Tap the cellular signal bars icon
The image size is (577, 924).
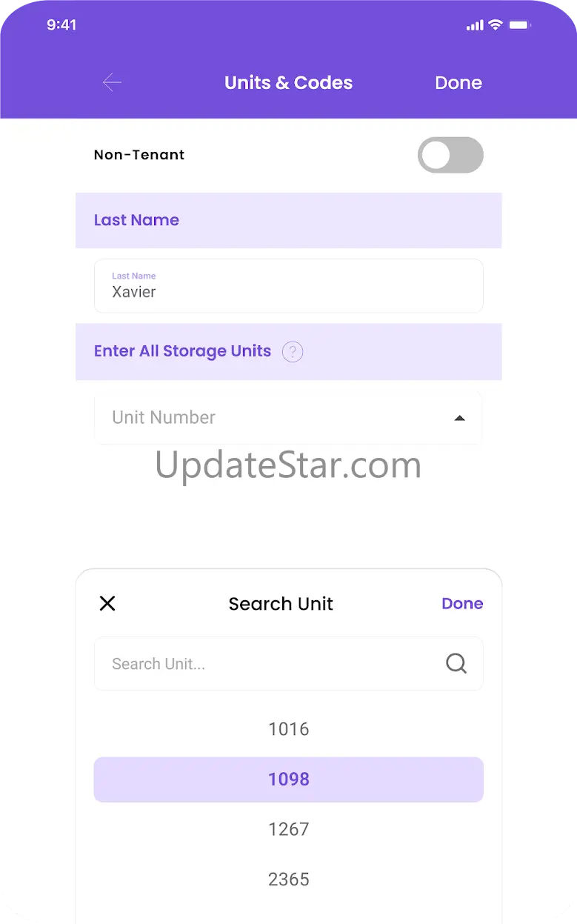pos(474,25)
